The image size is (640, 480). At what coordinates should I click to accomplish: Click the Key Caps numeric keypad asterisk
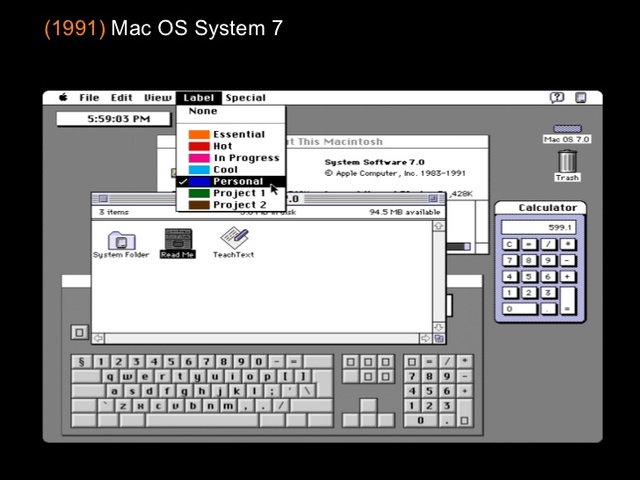tap(464, 362)
